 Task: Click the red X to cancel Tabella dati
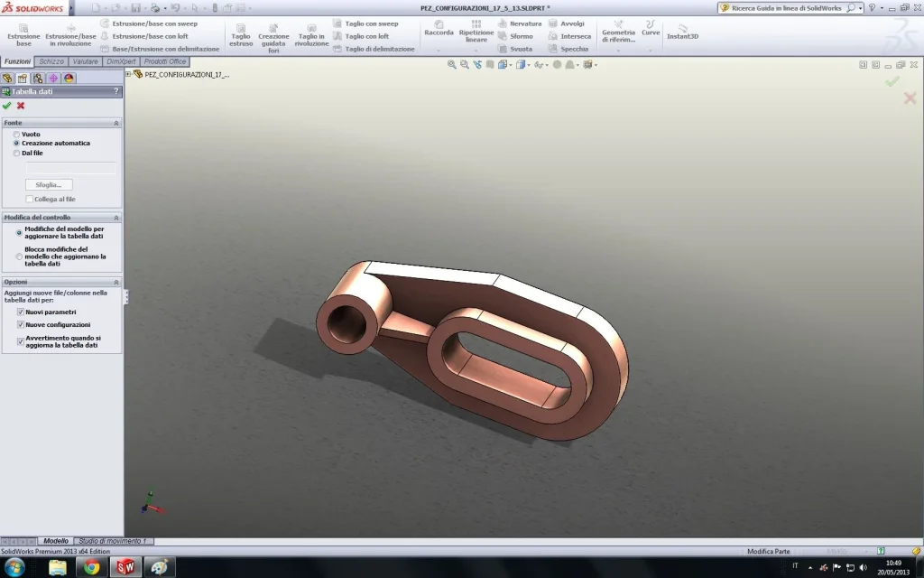pos(21,106)
